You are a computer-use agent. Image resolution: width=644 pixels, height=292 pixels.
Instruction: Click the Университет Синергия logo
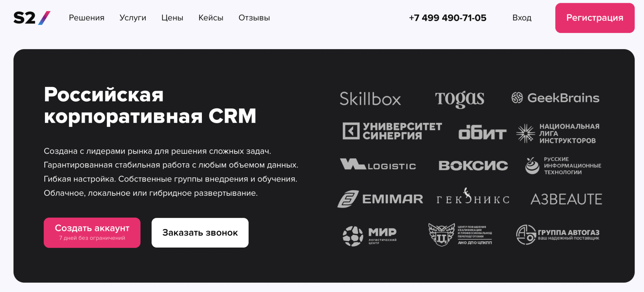click(392, 131)
